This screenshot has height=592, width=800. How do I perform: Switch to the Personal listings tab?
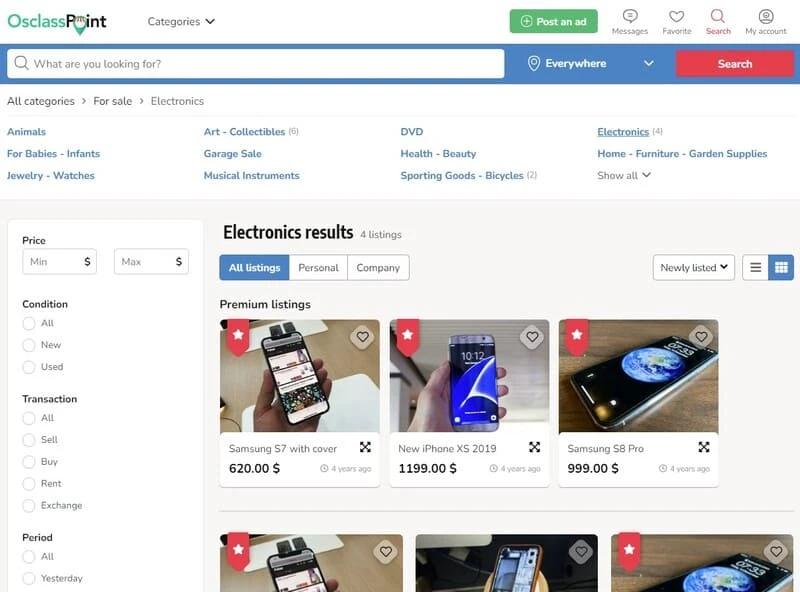(318, 267)
